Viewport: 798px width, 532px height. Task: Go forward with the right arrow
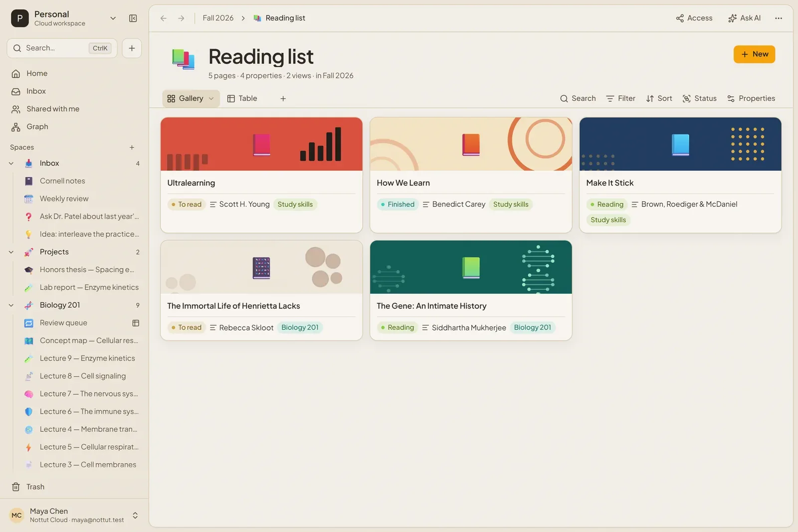(181, 18)
